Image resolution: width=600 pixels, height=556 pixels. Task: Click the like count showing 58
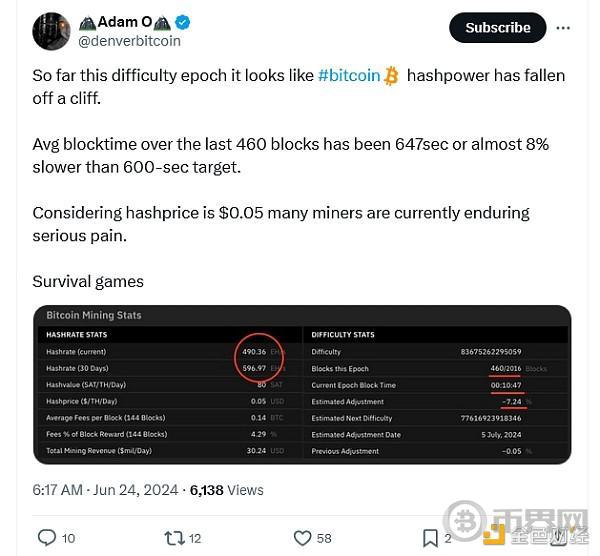tap(324, 538)
